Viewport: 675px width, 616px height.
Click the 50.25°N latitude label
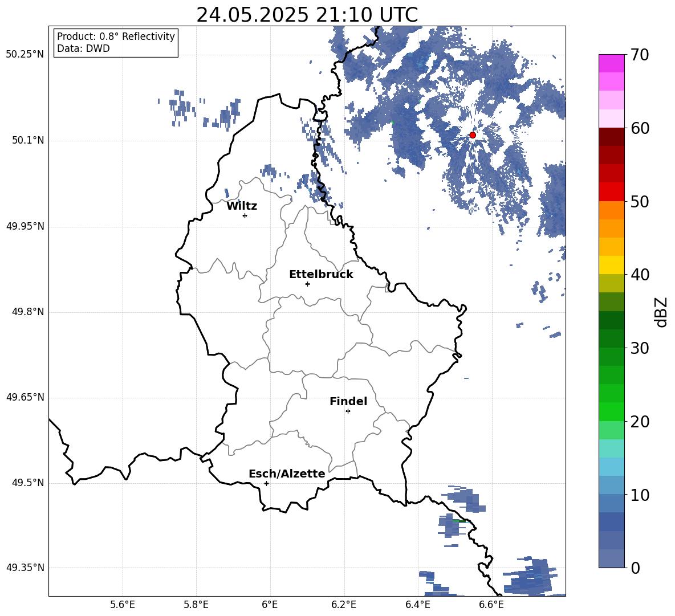click(x=25, y=55)
